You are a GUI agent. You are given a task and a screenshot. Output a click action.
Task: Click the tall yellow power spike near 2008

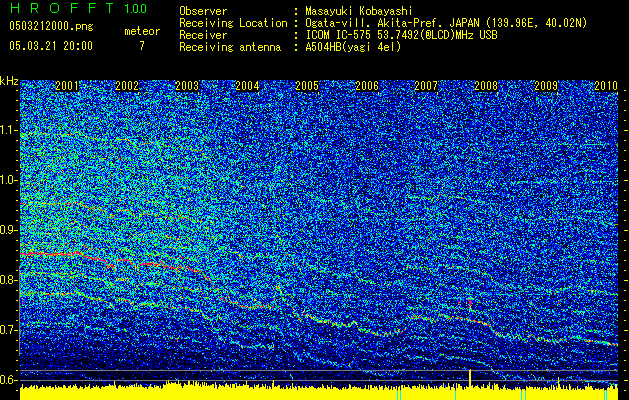click(470, 378)
